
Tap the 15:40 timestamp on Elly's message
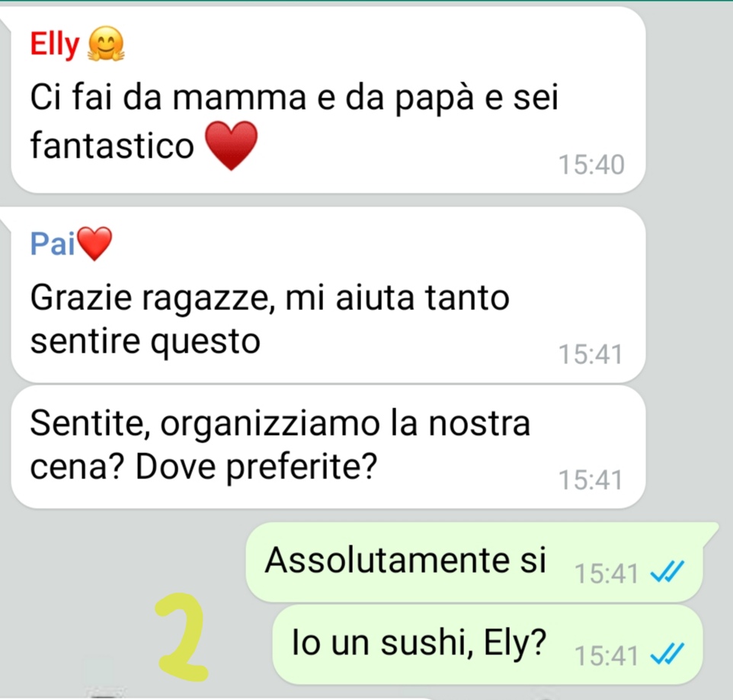[591, 165]
